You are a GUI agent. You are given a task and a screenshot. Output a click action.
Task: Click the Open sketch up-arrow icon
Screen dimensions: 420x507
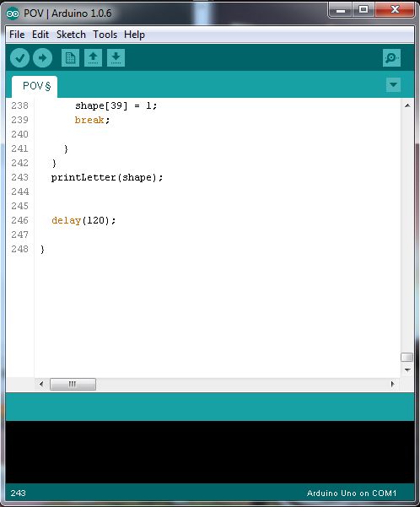[93, 58]
